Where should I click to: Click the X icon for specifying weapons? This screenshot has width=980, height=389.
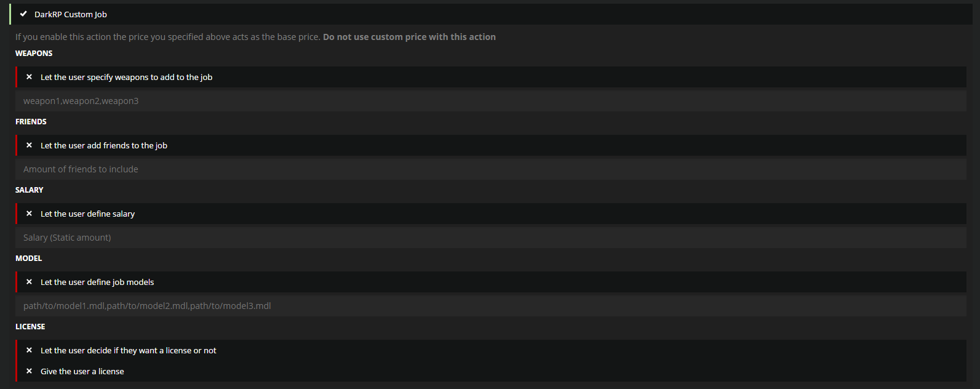(x=29, y=77)
